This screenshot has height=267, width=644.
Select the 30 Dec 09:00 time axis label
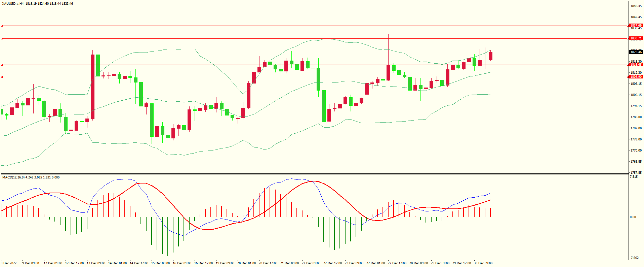tap(483, 263)
